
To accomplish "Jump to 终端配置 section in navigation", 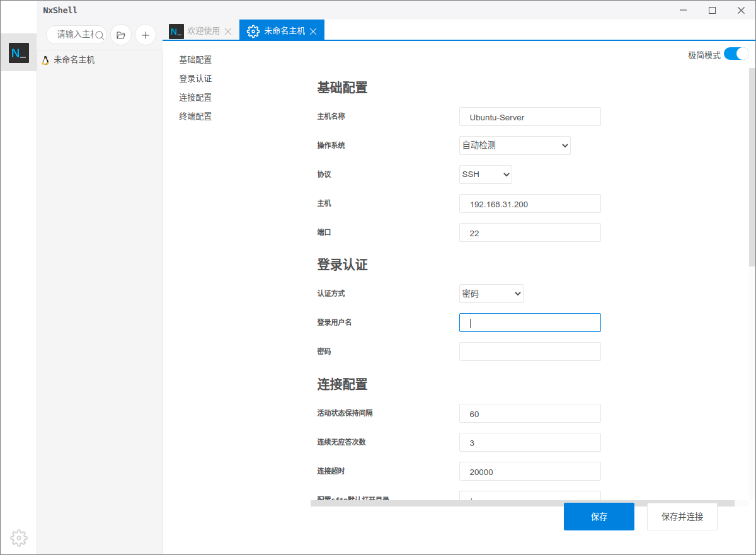I will (x=195, y=117).
